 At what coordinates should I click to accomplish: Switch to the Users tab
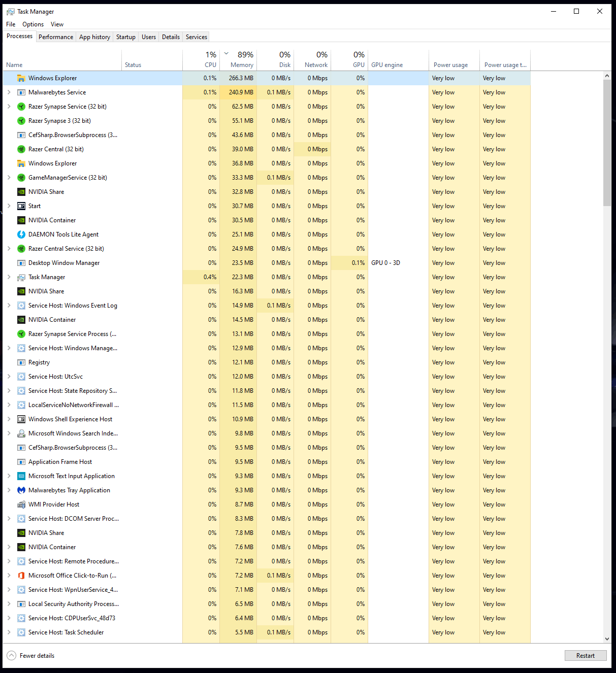(x=149, y=37)
